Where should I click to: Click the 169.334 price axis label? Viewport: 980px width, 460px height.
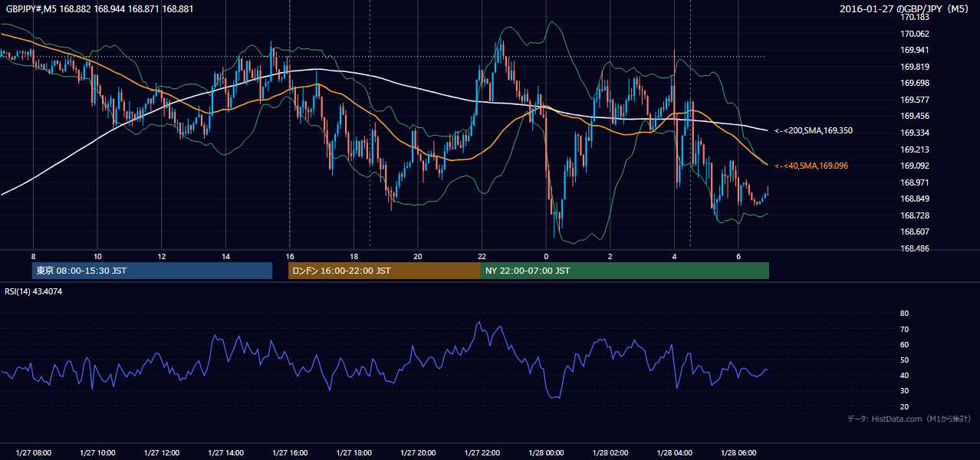point(915,133)
